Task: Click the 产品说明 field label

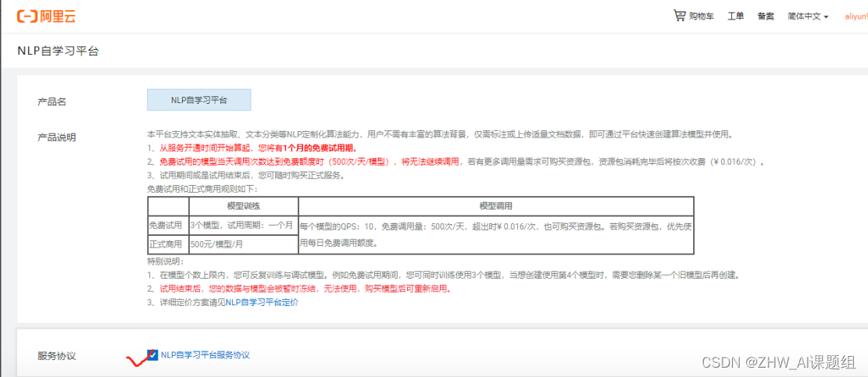Action: (56, 137)
